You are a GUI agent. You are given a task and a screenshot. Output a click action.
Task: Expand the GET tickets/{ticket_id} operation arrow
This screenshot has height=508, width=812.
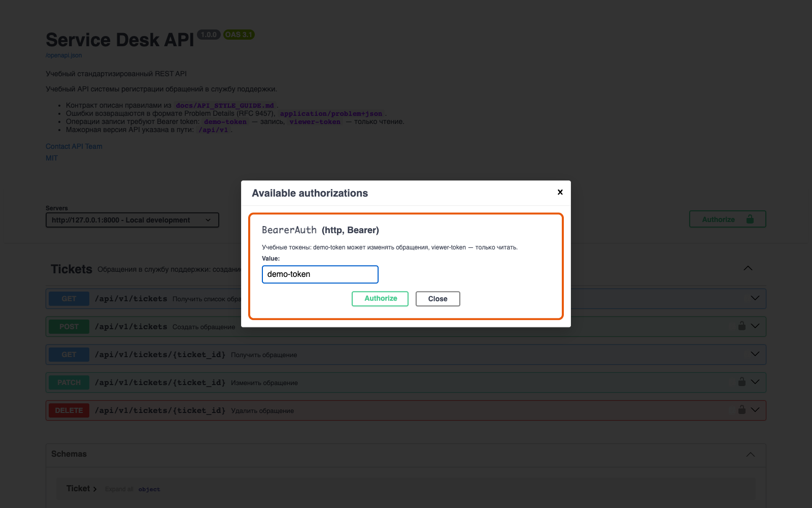(x=755, y=354)
